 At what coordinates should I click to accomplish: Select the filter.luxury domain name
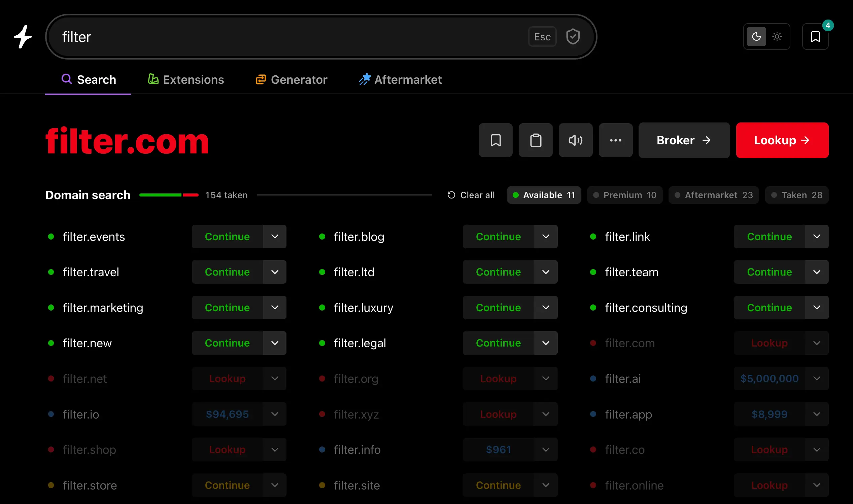click(x=364, y=308)
